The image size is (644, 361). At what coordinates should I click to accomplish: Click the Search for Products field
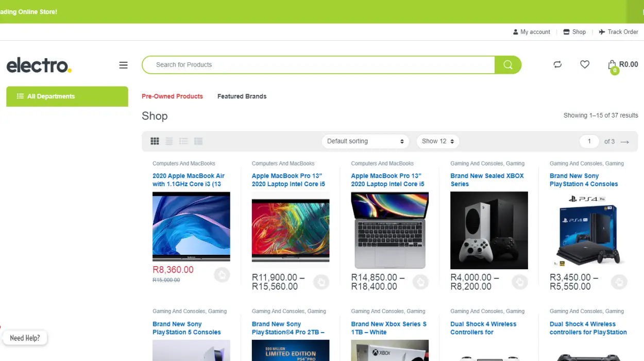pos(318,65)
